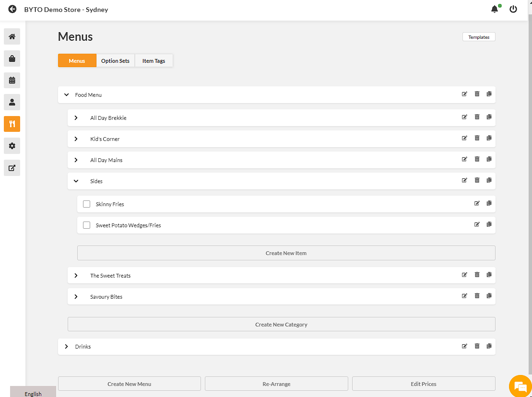Edit the Sides category
Image resolution: width=532 pixels, height=397 pixels.
pyautogui.click(x=464, y=180)
